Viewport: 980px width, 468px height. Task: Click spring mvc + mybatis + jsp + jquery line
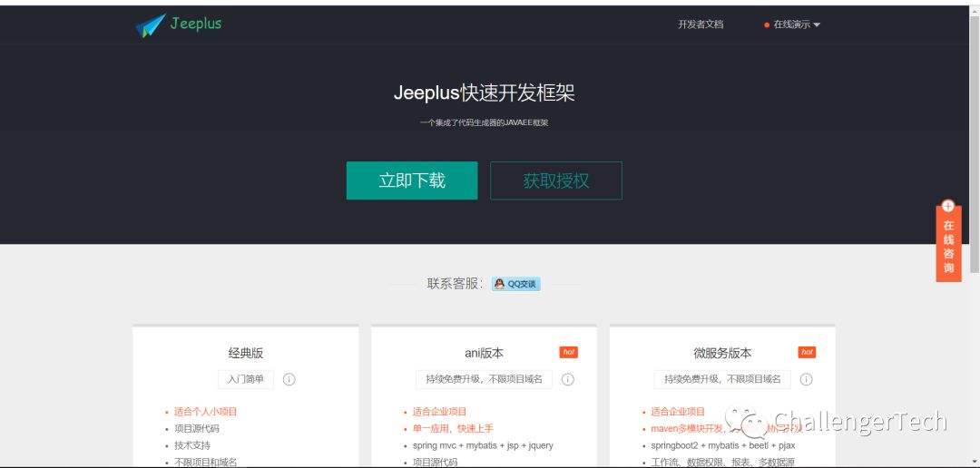(483, 445)
